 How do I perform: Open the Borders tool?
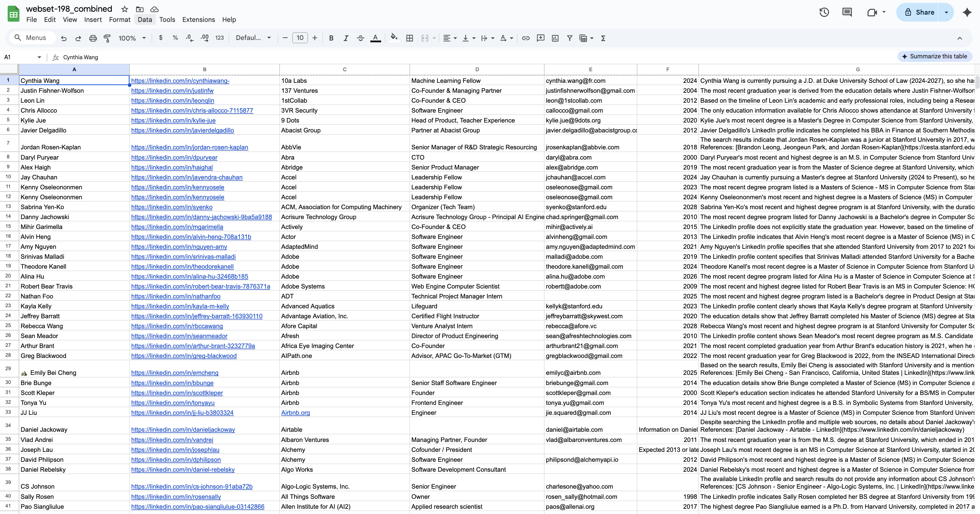tap(409, 38)
